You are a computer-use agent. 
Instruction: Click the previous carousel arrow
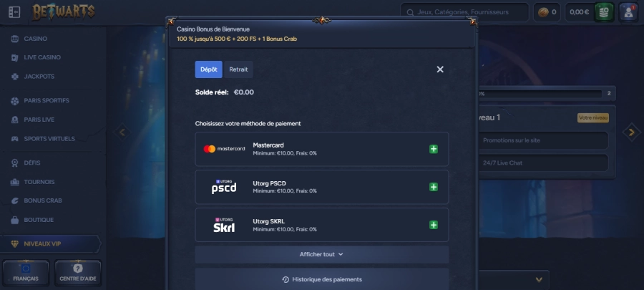click(122, 132)
